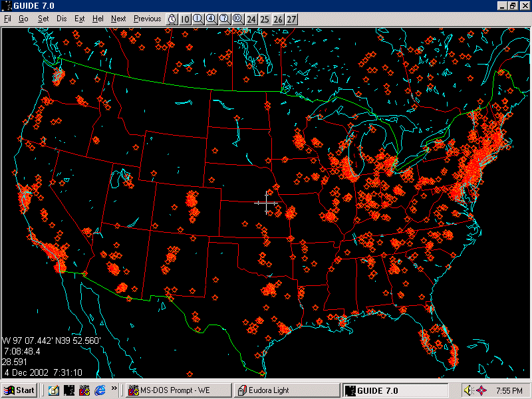Image resolution: width=532 pixels, height=399 pixels.
Task: Select magnifier zoom level 4 icon
Action: tap(211, 19)
